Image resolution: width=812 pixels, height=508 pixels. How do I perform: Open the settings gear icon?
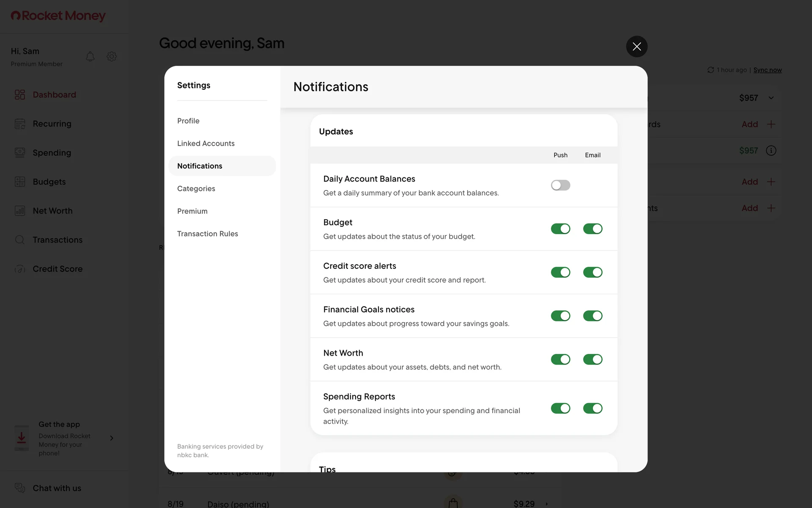click(x=112, y=57)
